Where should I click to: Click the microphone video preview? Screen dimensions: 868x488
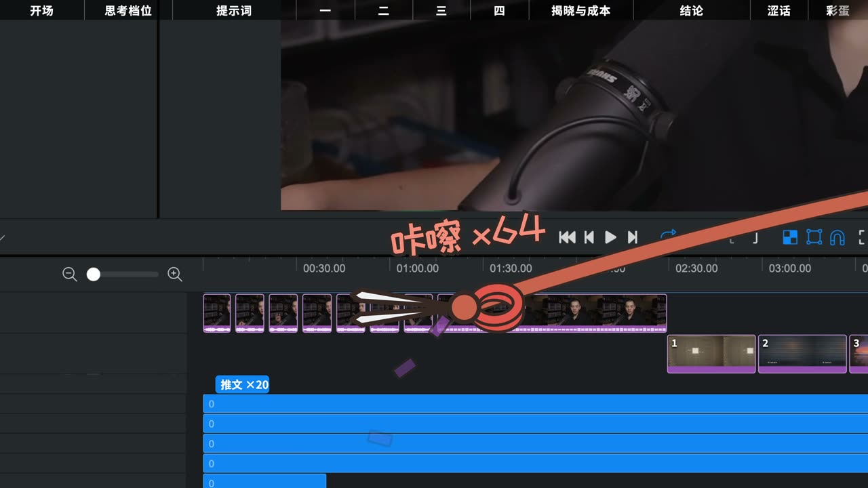click(x=574, y=115)
